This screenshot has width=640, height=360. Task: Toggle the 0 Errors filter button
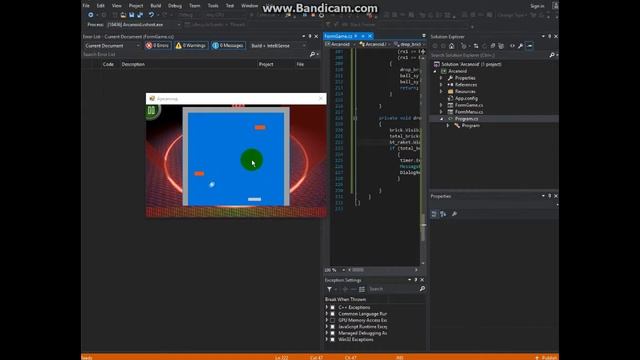pyautogui.click(x=157, y=46)
